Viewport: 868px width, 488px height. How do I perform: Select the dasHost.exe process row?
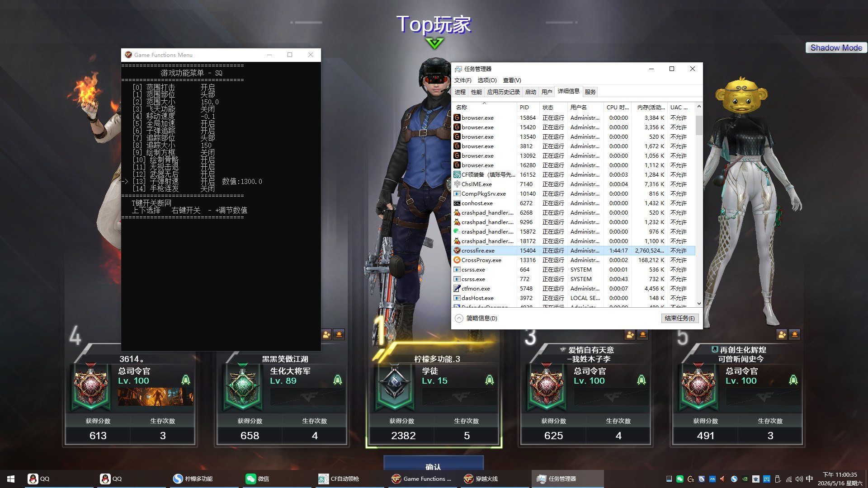(574, 298)
